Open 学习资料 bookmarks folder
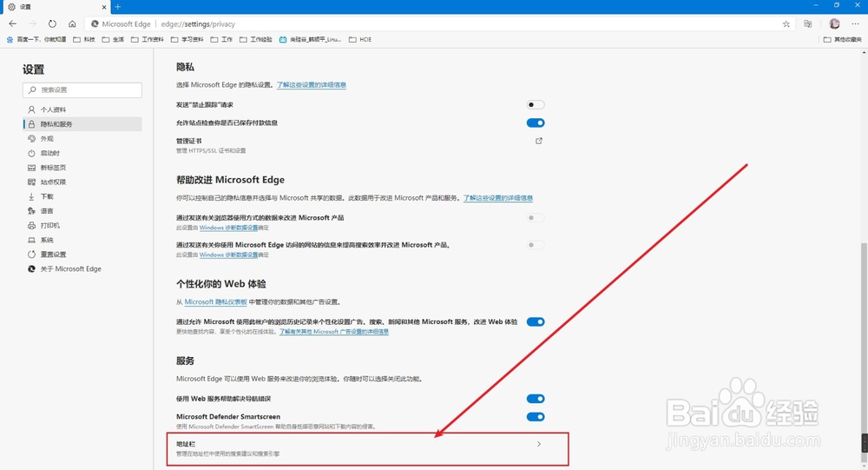 (x=187, y=39)
